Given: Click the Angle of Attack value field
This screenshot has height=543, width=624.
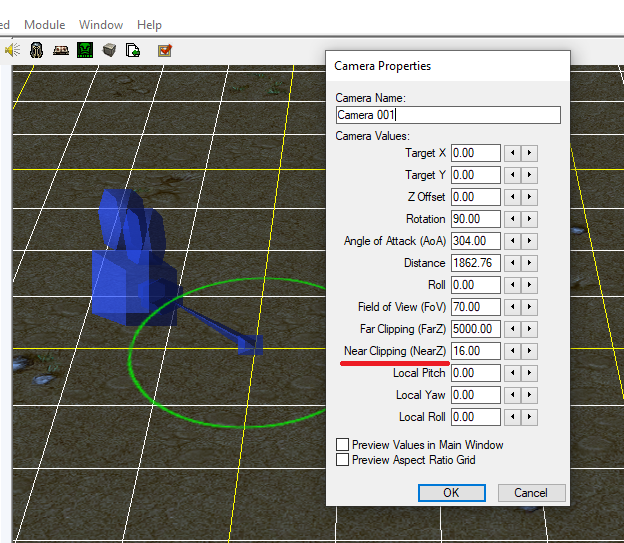Looking at the screenshot, I should point(476,241).
